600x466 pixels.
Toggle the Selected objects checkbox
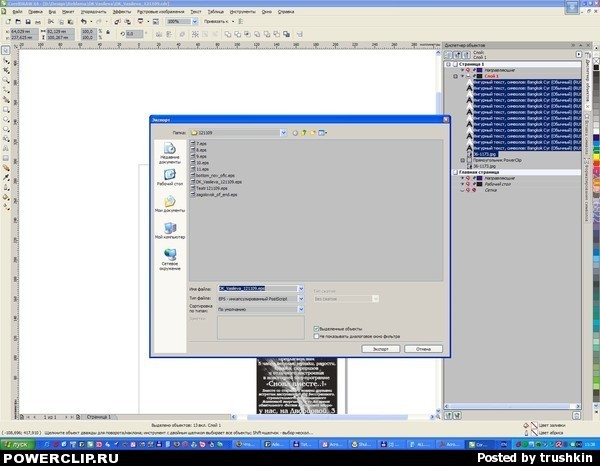click(316, 328)
